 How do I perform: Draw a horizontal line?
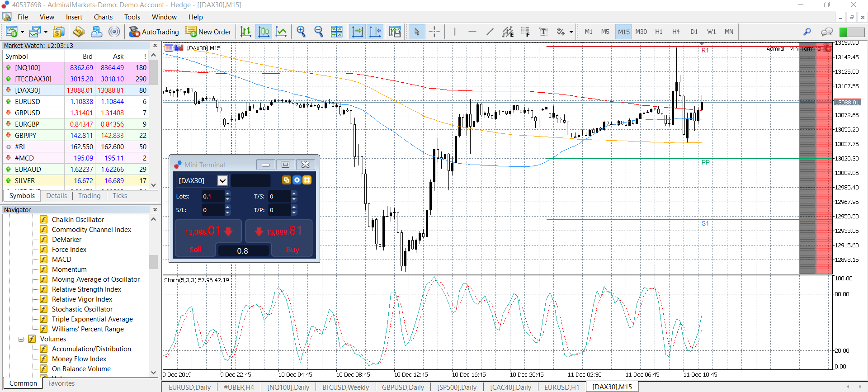(472, 32)
